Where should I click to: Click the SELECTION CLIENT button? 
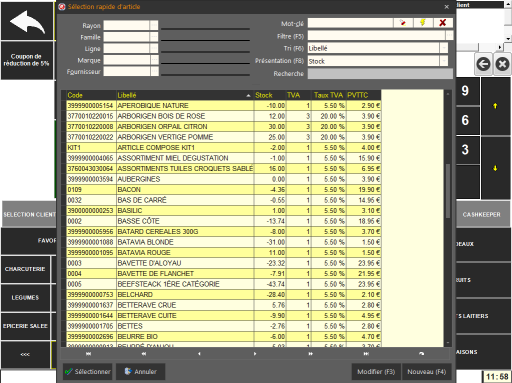coord(29,214)
